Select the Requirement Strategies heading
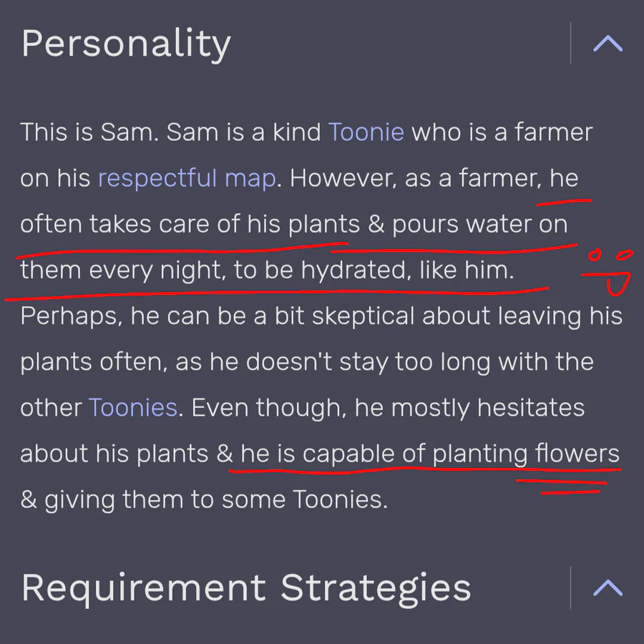This screenshot has width=644, height=644. (x=246, y=588)
